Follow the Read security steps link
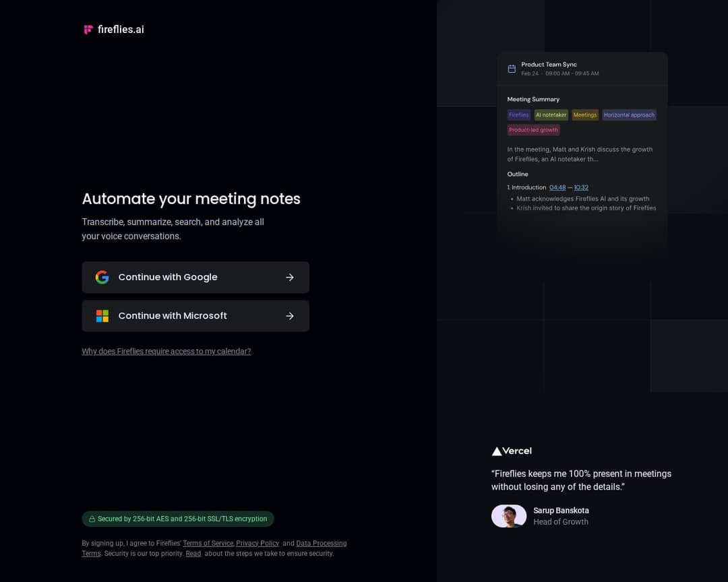Image resolution: width=728 pixels, height=582 pixels. (193, 554)
